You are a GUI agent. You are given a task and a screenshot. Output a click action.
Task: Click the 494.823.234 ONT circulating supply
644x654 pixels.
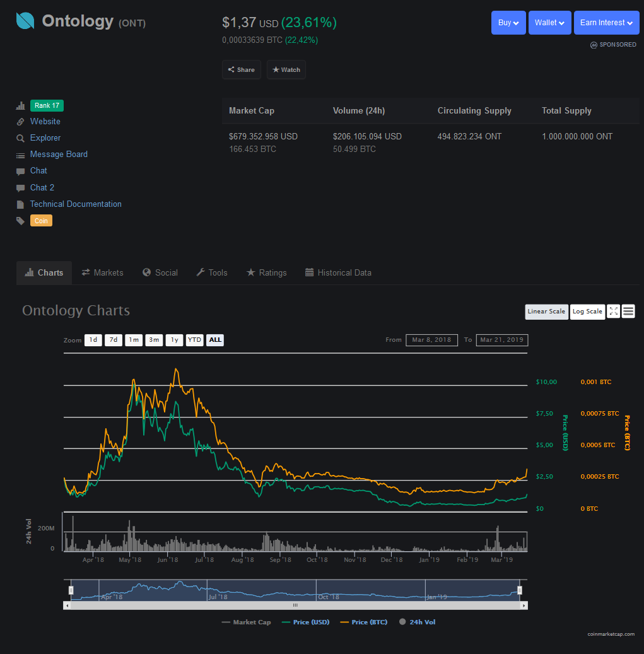[x=469, y=136]
